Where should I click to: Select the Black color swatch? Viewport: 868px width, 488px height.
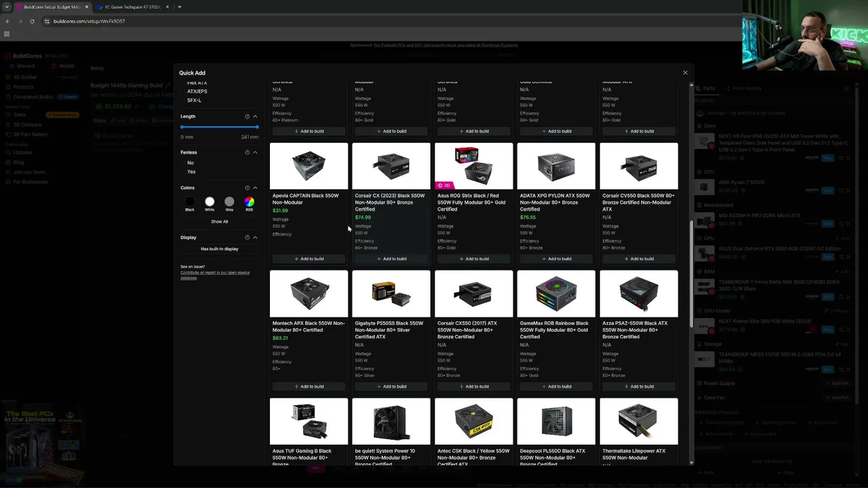190,201
